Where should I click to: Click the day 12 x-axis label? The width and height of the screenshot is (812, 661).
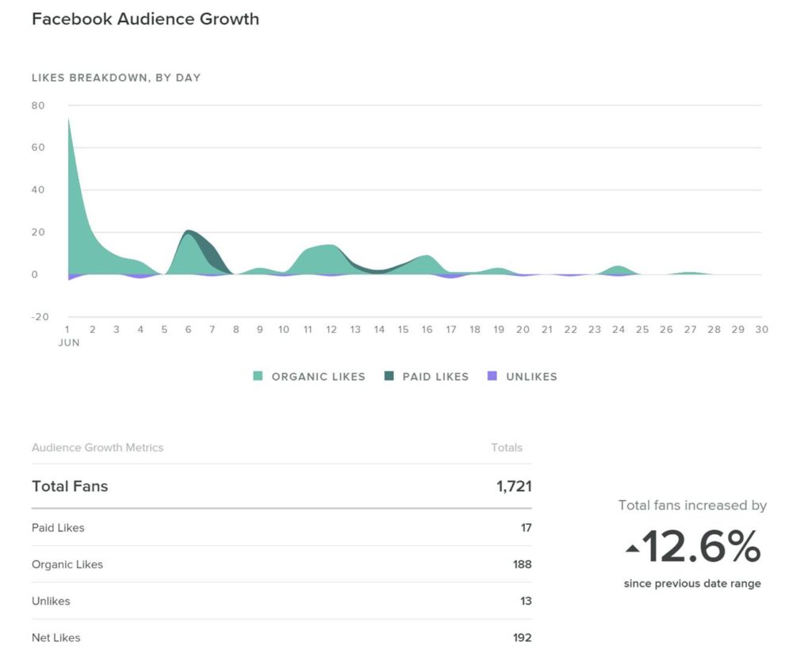click(x=331, y=329)
